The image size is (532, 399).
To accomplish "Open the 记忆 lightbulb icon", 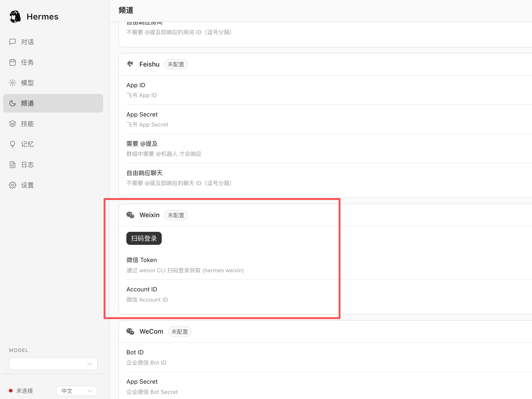I will 13,144.
